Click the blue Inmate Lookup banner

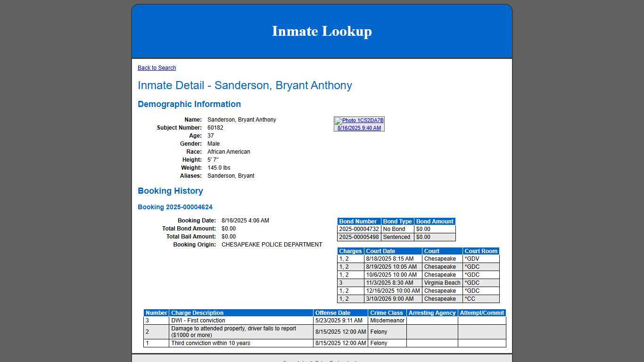click(x=322, y=31)
